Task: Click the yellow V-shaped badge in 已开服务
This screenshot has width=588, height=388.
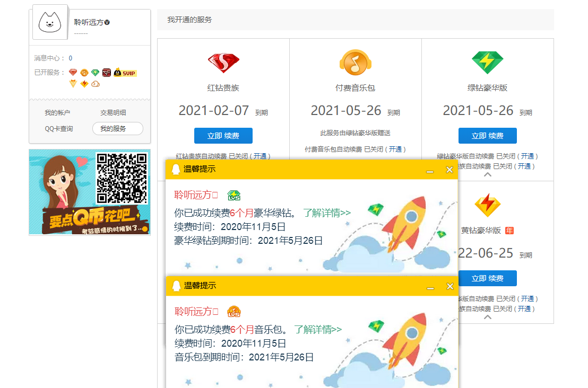Action: [73, 84]
